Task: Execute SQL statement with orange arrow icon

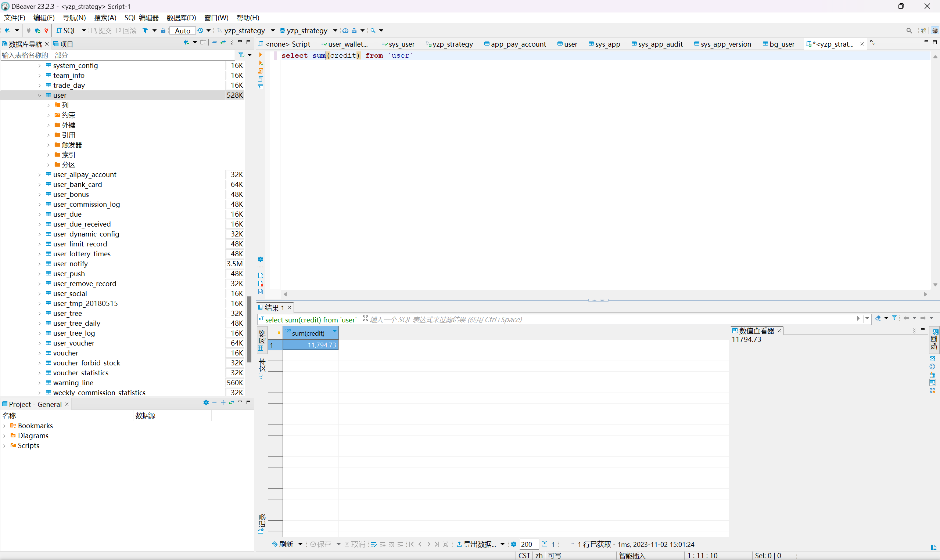Action: coord(261,55)
